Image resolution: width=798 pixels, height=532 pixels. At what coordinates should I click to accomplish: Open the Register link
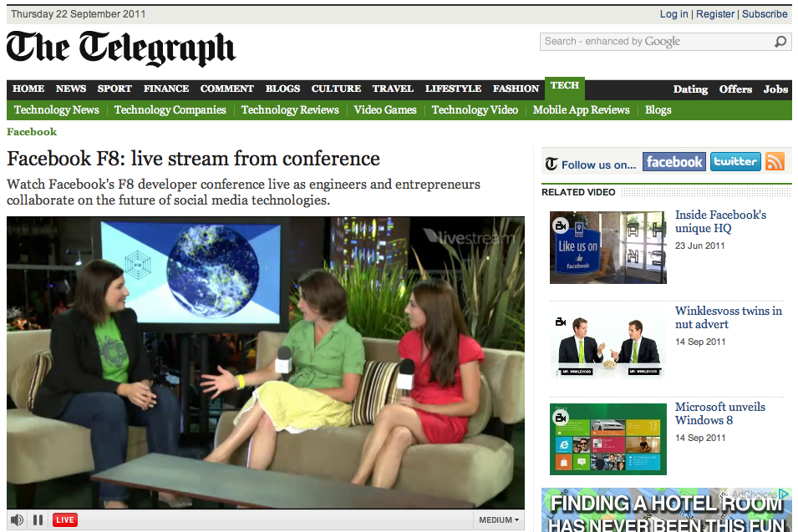coord(715,14)
